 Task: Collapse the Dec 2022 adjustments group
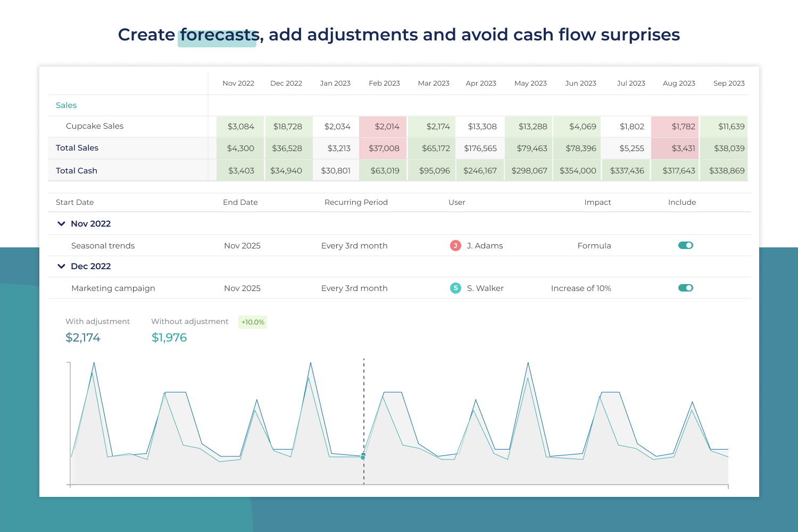click(x=61, y=267)
